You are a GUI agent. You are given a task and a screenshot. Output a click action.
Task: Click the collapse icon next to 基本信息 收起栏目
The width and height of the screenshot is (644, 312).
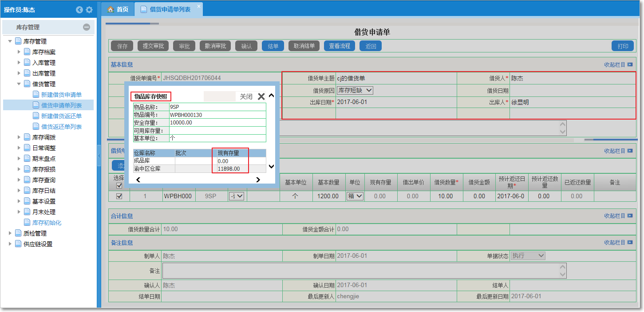pyautogui.click(x=630, y=64)
